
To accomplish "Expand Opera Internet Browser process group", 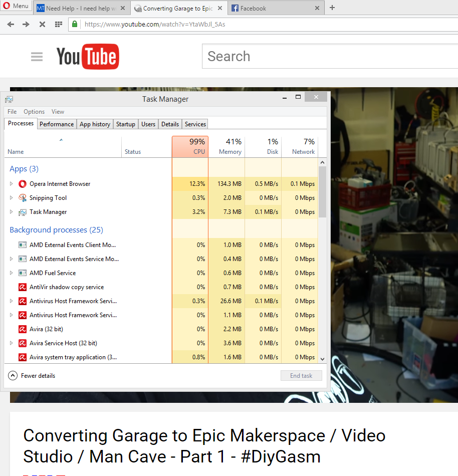I will [12, 184].
